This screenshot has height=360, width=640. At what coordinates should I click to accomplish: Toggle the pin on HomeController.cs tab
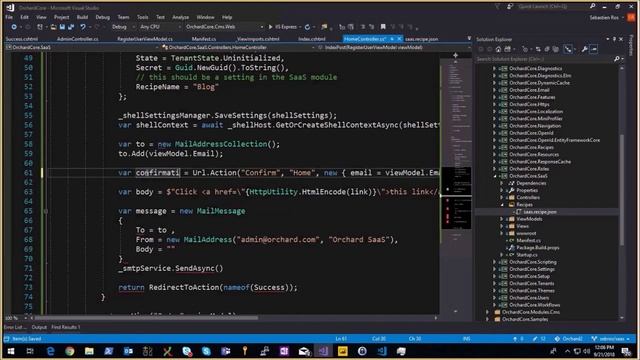pyautogui.click(x=392, y=39)
